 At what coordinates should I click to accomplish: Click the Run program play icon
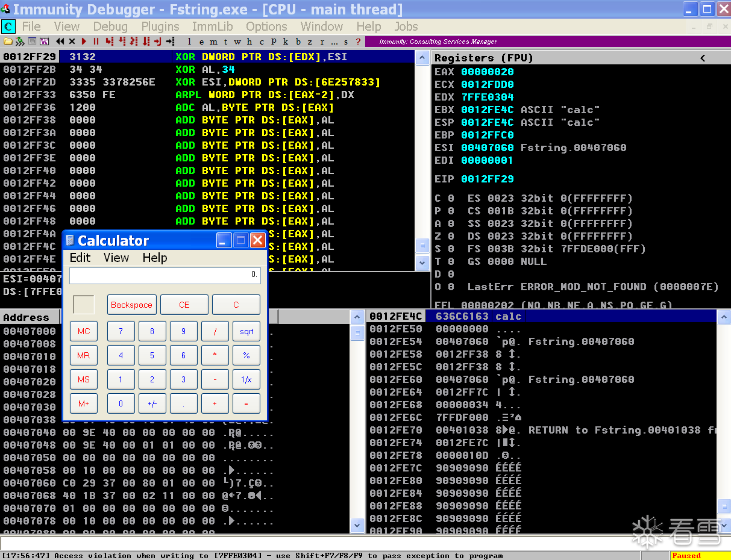point(84,42)
